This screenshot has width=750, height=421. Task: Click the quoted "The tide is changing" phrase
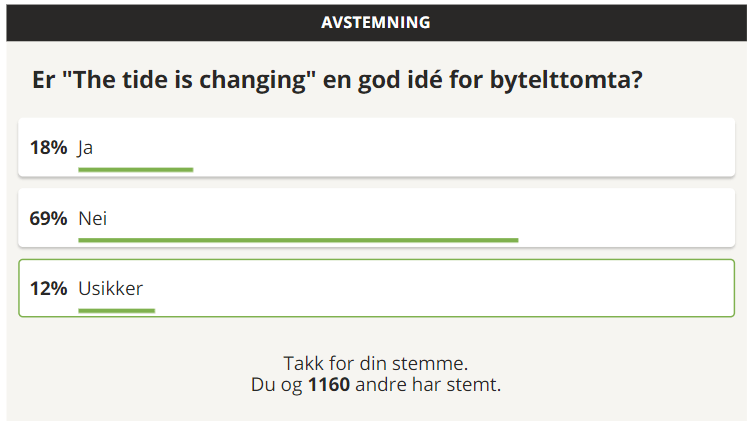coord(189,81)
